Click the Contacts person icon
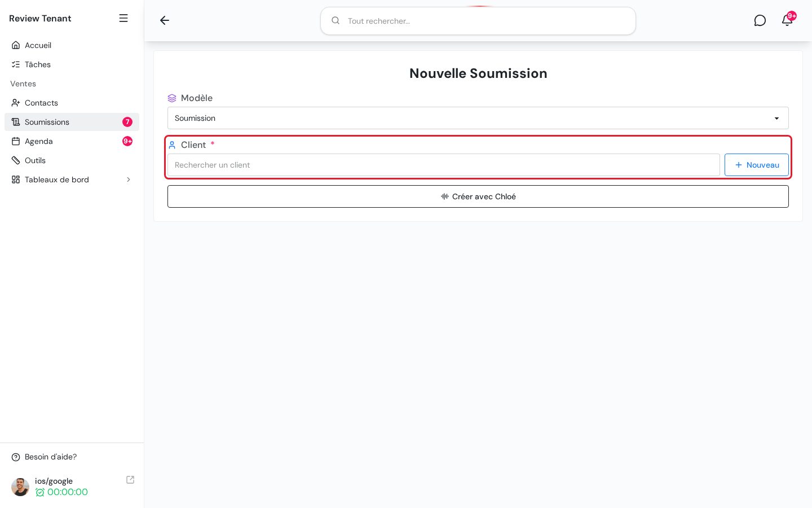This screenshot has width=812, height=508. click(16, 103)
